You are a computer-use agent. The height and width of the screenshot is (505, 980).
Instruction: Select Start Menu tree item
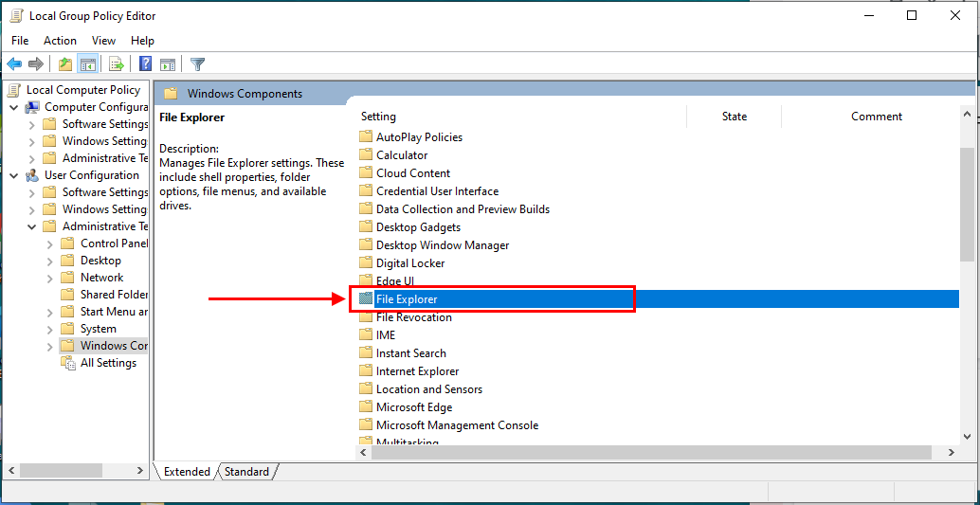[114, 312]
